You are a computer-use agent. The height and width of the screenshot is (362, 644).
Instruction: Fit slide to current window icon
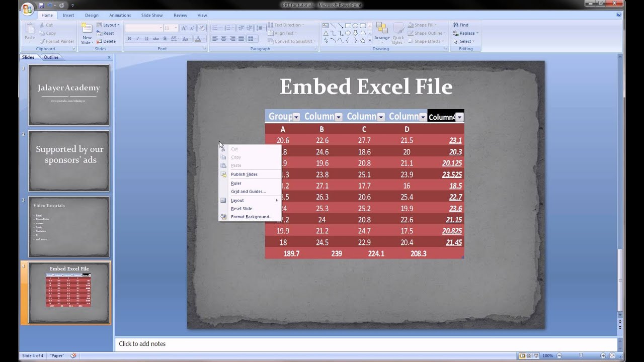pos(612,355)
